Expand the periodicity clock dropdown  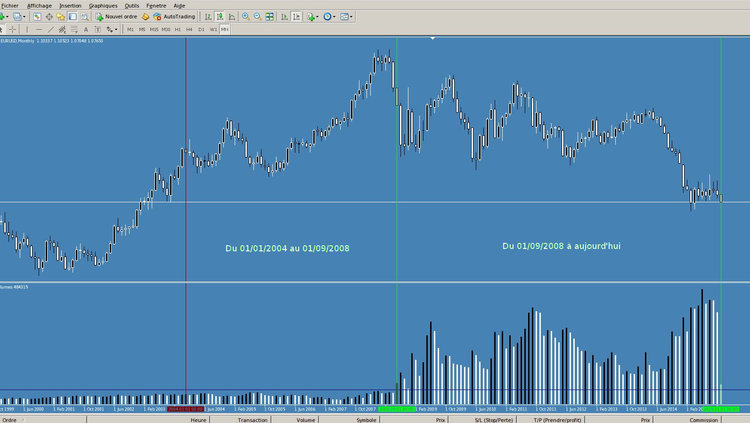(x=335, y=17)
